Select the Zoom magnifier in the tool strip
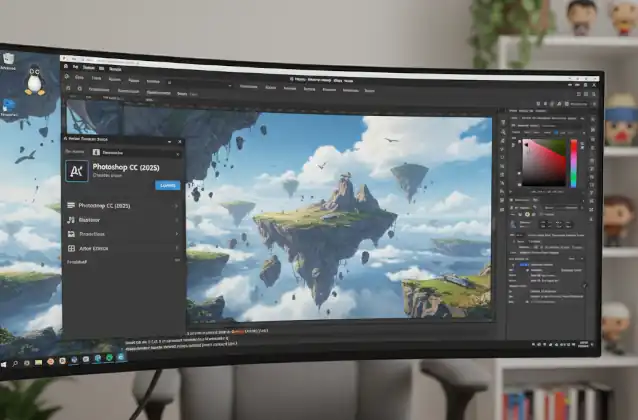The height and width of the screenshot is (420, 638). pyautogui.click(x=503, y=131)
